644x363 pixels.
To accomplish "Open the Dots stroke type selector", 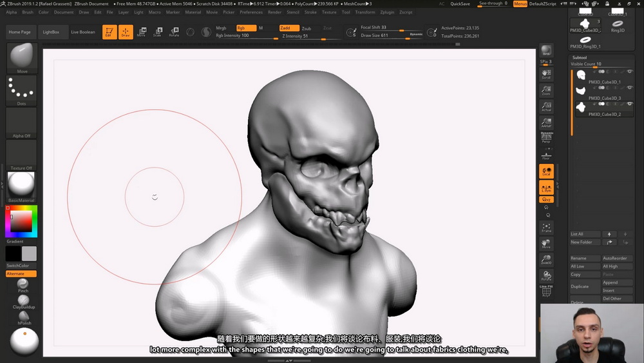I will [22, 90].
